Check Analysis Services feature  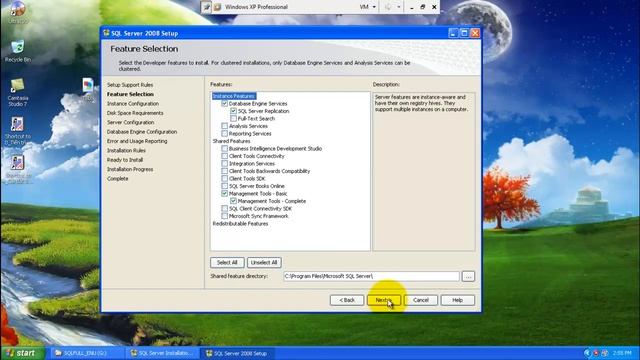point(224,126)
